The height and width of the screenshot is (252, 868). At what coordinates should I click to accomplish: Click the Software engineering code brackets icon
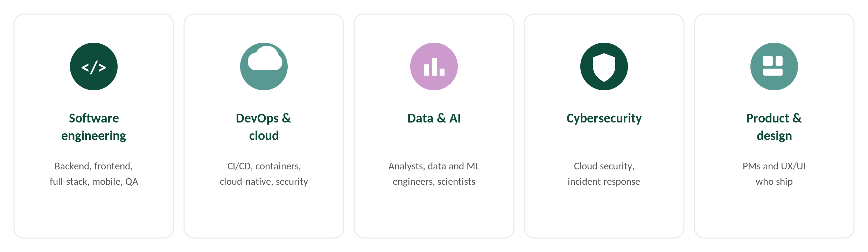pos(94,66)
